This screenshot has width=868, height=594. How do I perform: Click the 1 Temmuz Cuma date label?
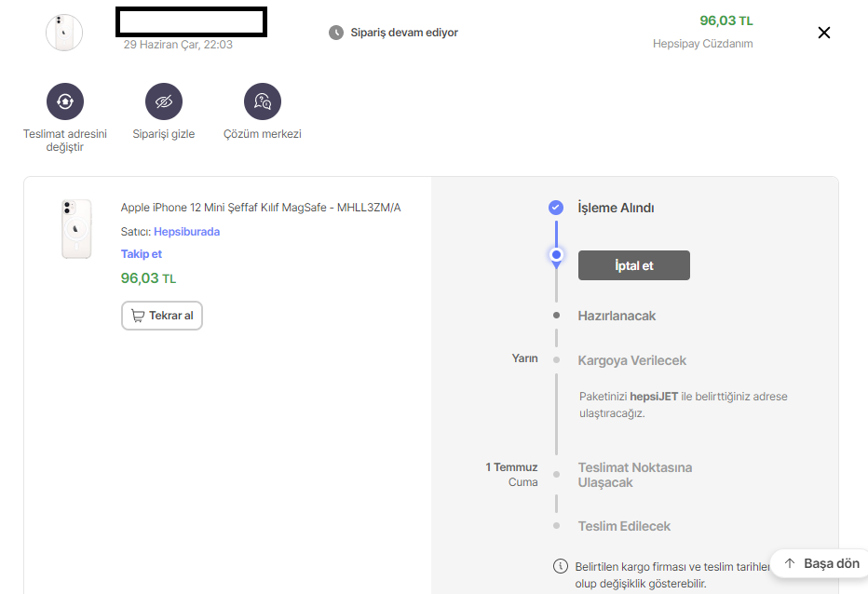(x=511, y=475)
